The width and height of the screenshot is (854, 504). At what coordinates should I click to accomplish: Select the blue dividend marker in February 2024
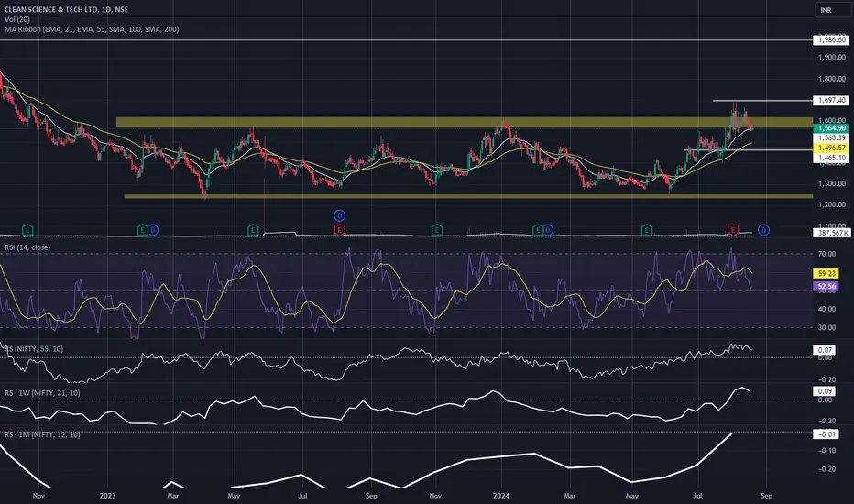pyautogui.click(x=548, y=231)
